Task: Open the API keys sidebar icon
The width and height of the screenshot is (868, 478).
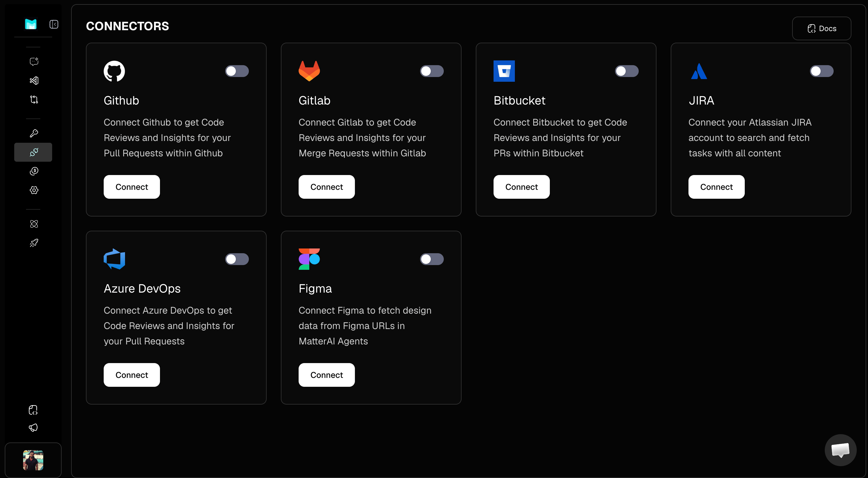Action: click(x=34, y=133)
